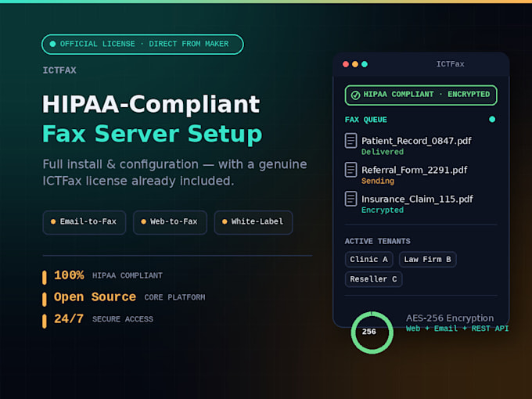Click the Encrypted status under Insurance_Claim_115.pdf
Image resolution: width=532 pixels, height=399 pixels.
[383, 210]
